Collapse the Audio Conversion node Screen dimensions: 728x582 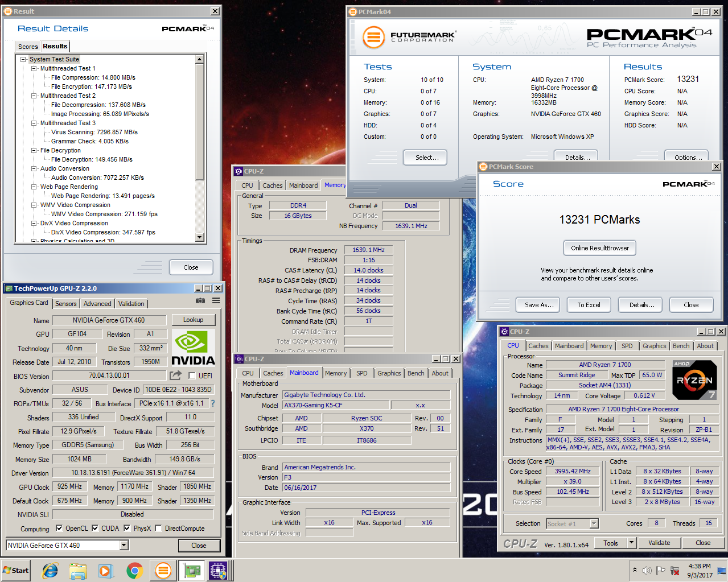pyautogui.click(x=34, y=168)
